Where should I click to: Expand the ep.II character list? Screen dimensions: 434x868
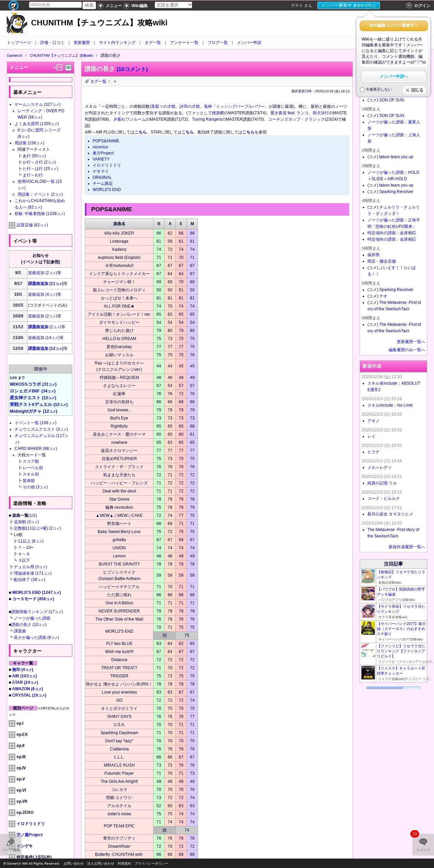(x=12, y=746)
